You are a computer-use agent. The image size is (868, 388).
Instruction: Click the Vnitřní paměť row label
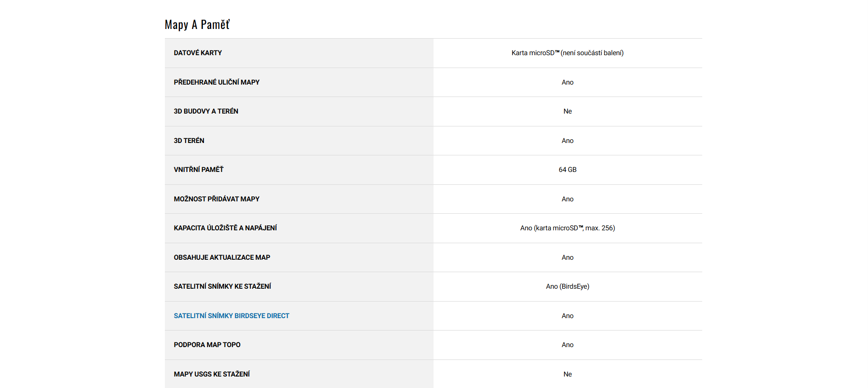click(x=198, y=170)
